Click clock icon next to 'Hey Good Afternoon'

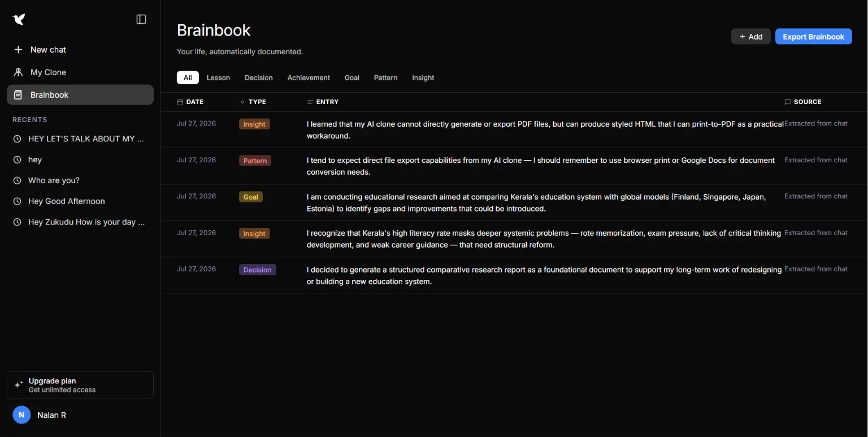coord(18,201)
